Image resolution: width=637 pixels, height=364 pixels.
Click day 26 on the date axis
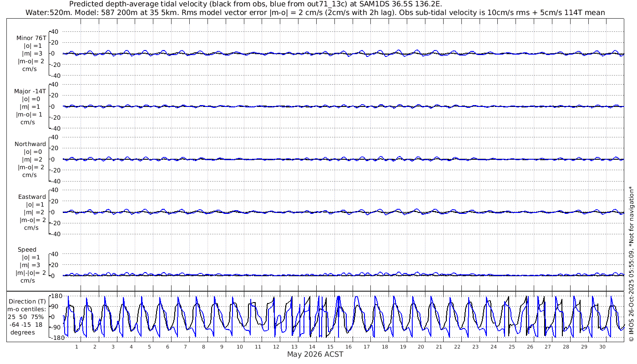pos(530,347)
